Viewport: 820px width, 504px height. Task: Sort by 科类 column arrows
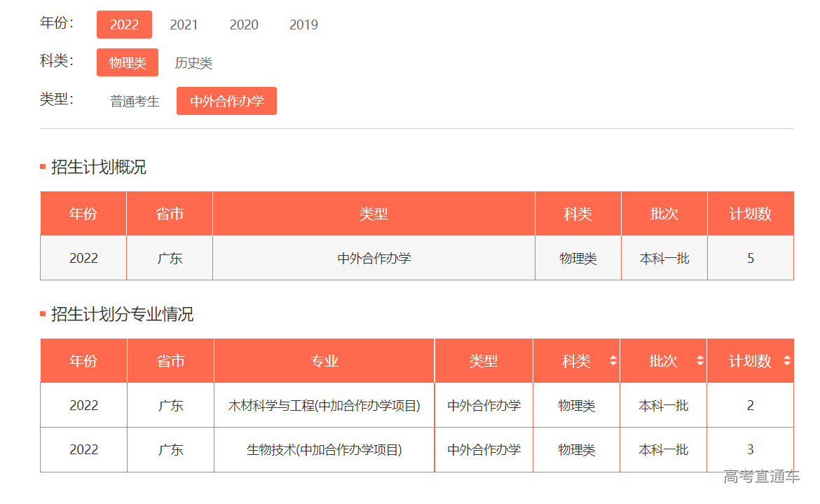[613, 361]
